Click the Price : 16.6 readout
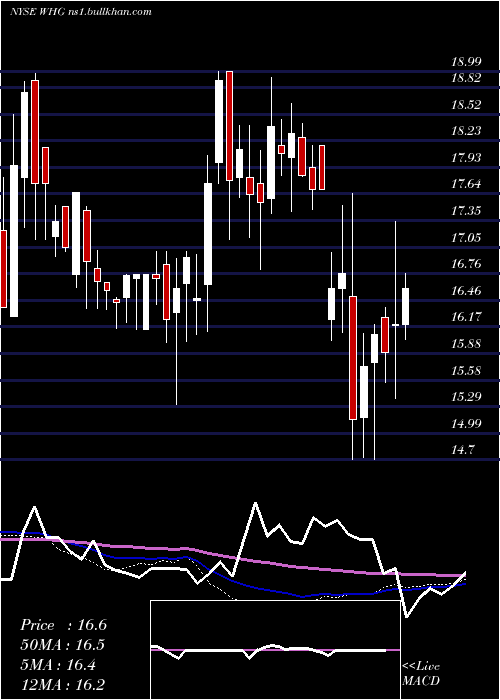The height and width of the screenshot is (700, 500). tap(63, 625)
